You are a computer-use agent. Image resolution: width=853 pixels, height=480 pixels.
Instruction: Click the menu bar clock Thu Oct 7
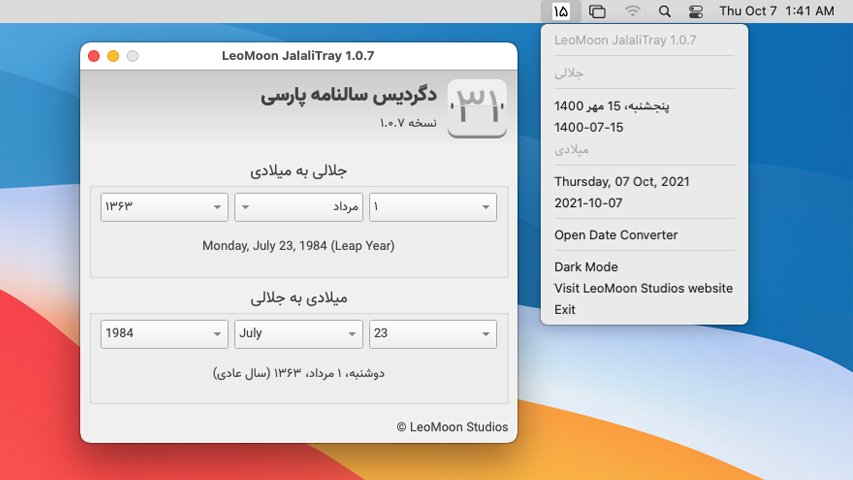(x=777, y=11)
